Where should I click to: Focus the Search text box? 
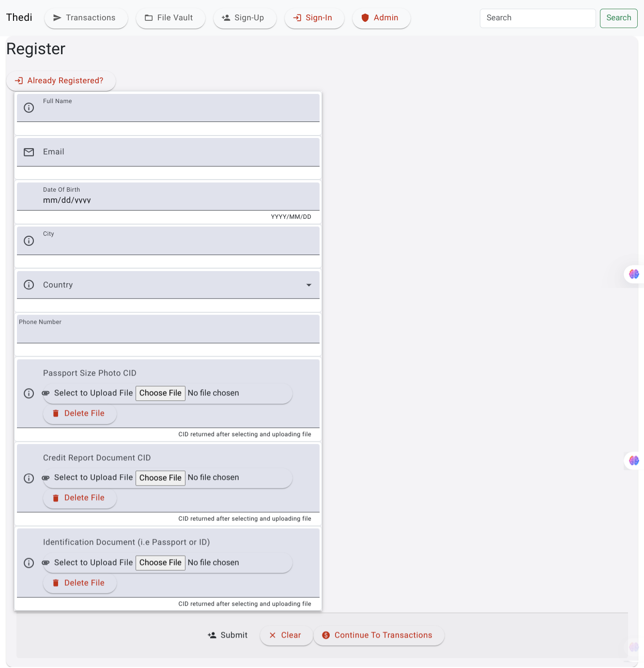point(538,18)
